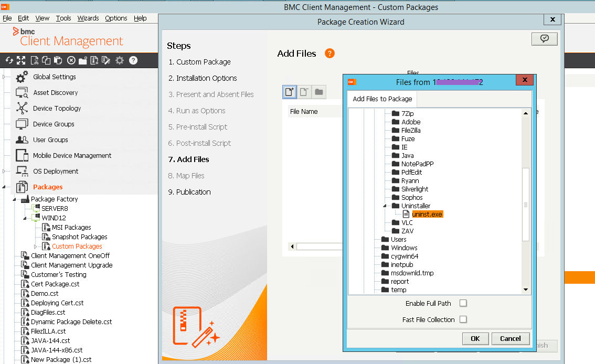This screenshot has height=364, width=595.
Task: Collapse the Package Factory node
Action: tap(14, 199)
